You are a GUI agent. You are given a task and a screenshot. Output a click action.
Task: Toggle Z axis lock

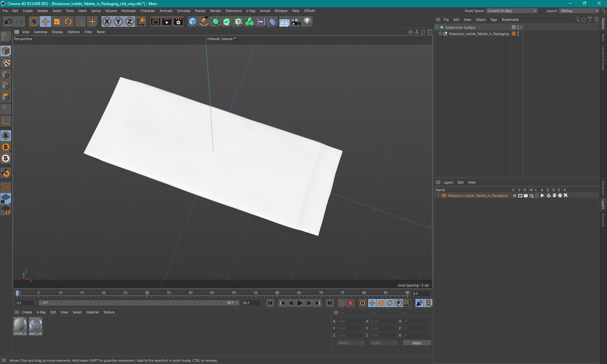click(x=130, y=21)
